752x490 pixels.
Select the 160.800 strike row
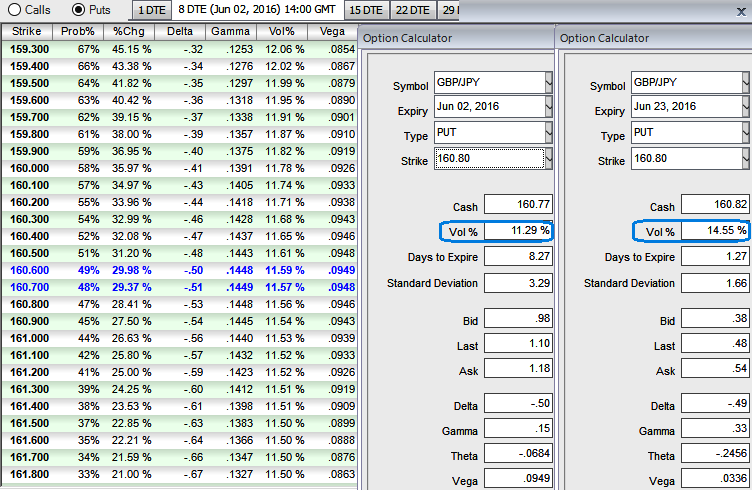coord(179,304)
